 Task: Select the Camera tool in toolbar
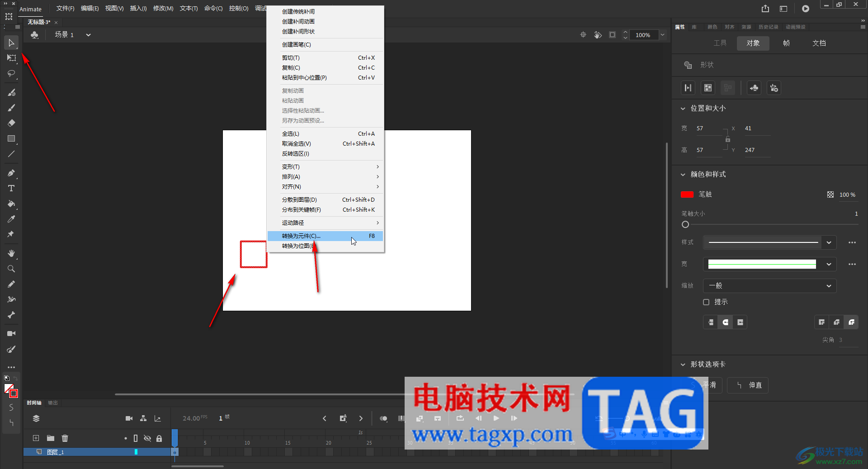pos(11,333)
